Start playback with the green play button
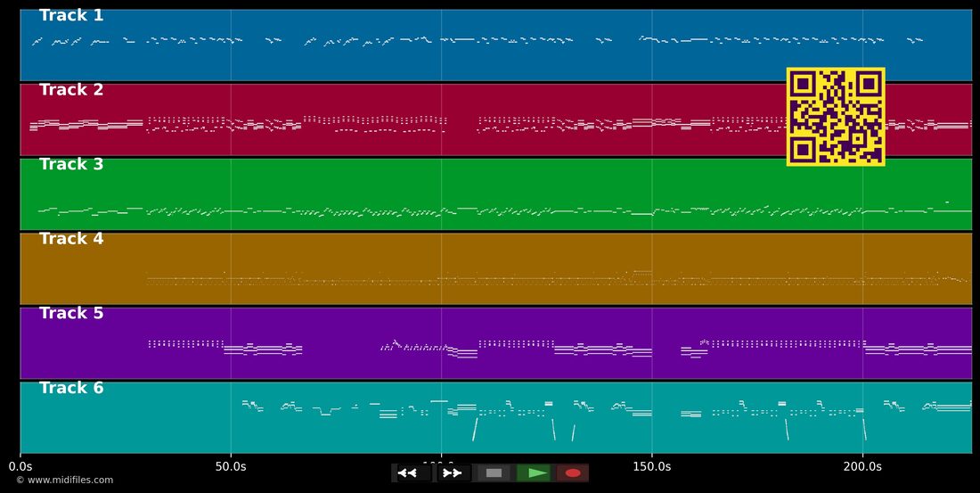 [x=534, y=473]
